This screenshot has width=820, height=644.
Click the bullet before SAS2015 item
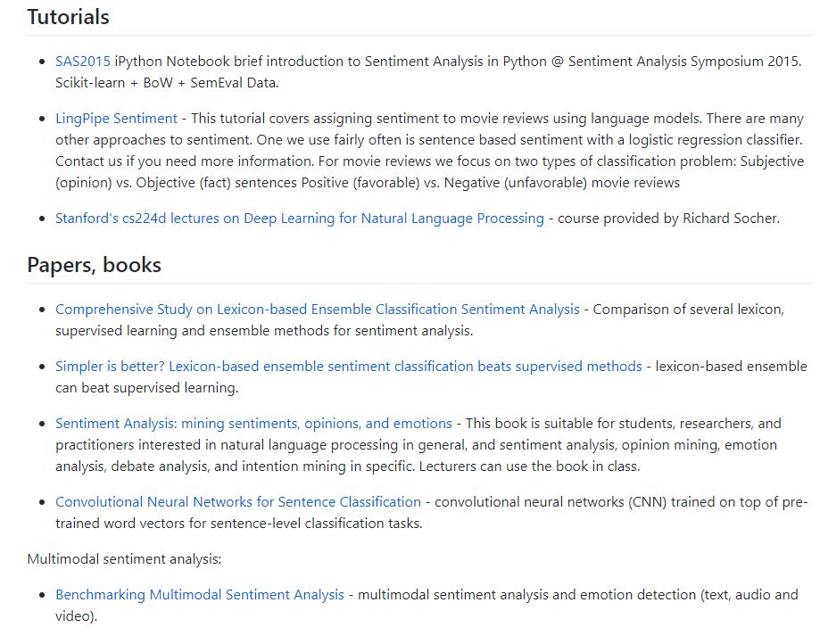coord(42,62)
